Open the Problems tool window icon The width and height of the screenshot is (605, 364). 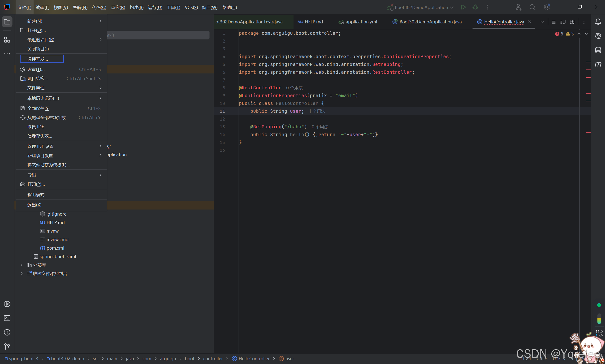coord(7,332)
